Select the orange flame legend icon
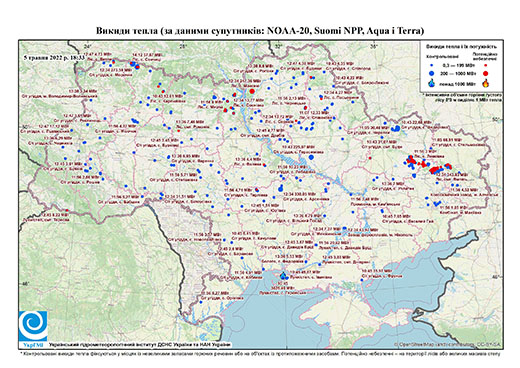The height and width of the screenshot is (368, 520). 485,83
